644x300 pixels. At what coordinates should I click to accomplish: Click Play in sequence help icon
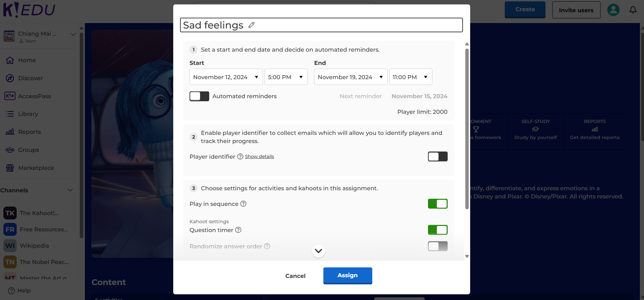tap(243, 204)
